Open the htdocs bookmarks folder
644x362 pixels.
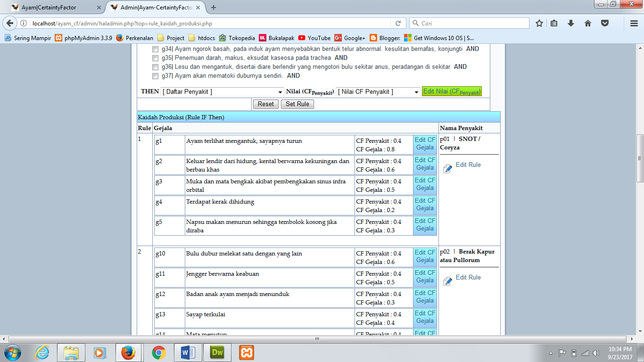click(201, 38)
